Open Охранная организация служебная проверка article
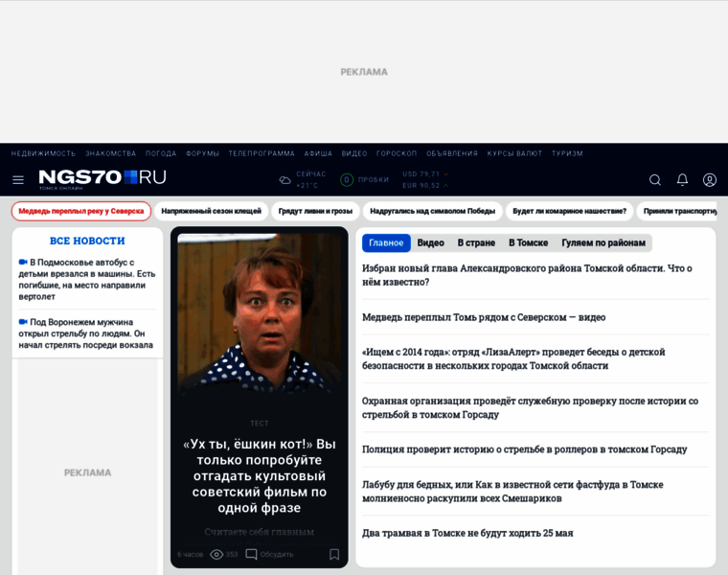728x575 pixels. [531, 407]
